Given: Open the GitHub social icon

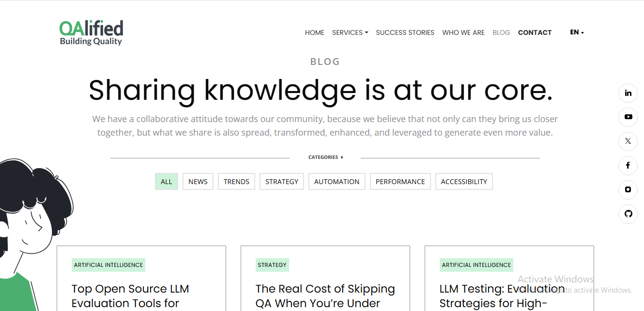Looking at the screenshot, I should coord(628,214).
